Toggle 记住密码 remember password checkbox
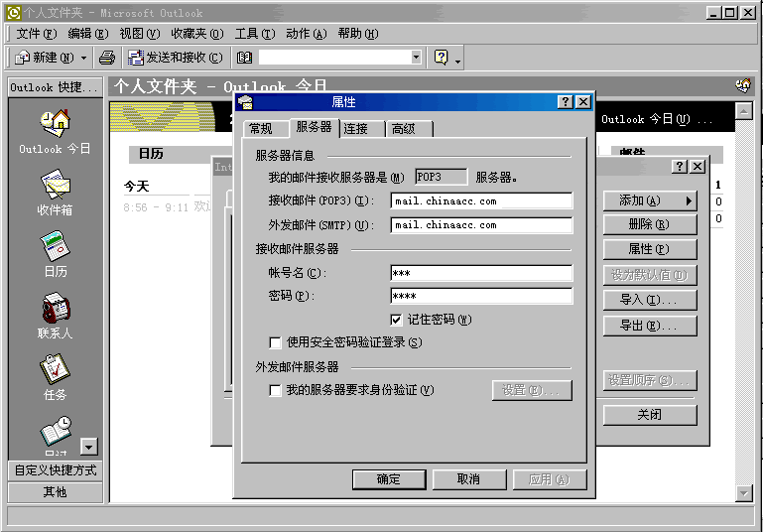Image resolution: width=763 pixels, height=532 pixels. pos(396,320)
